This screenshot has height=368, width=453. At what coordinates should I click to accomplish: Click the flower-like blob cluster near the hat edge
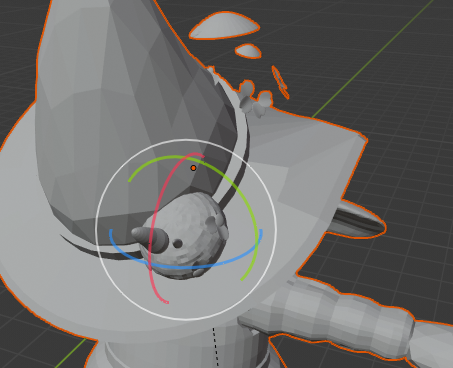click(255, 99)
